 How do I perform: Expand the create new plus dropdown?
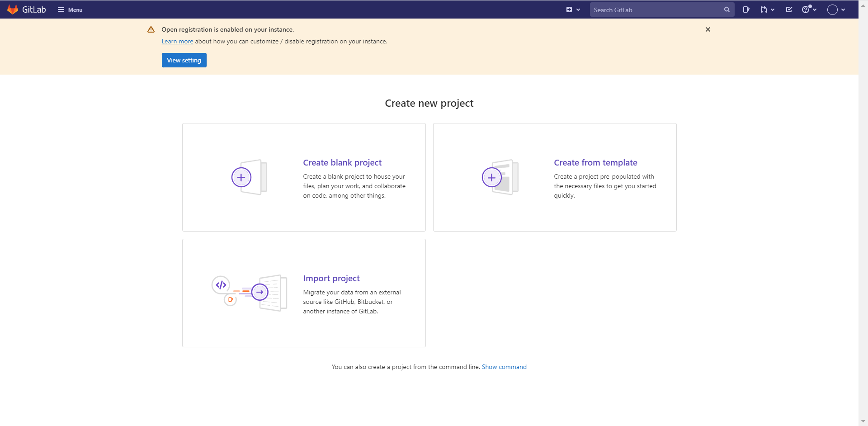click(x=573, y=9)
